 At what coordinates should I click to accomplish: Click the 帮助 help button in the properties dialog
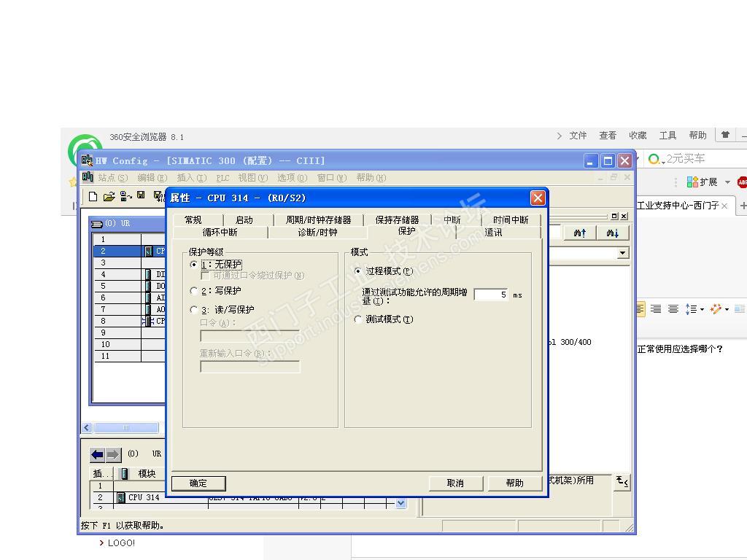515,483
